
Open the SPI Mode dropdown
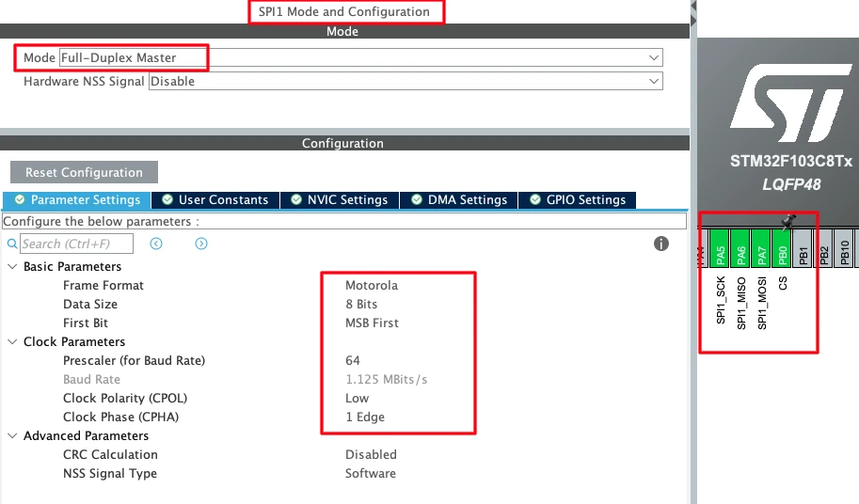[360, 58]
